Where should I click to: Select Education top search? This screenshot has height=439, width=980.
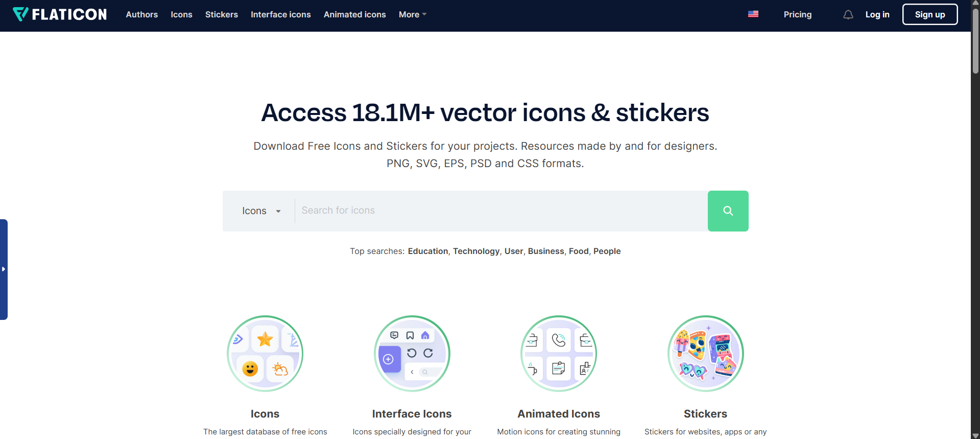pyautogui.click(x=428, y=251)
